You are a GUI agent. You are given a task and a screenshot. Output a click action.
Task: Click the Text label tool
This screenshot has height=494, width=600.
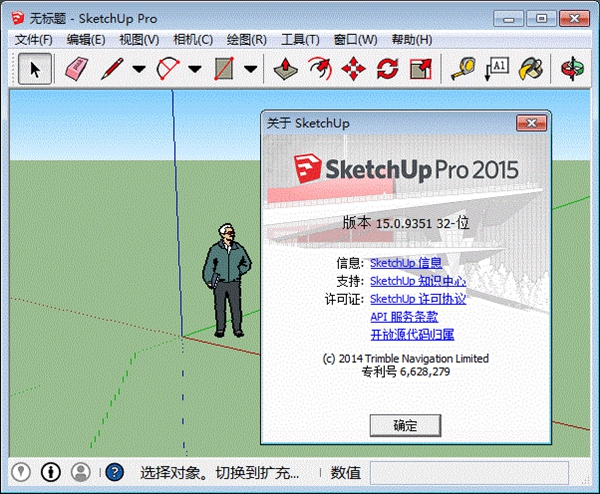pyautogui.click(x=497, y=68)
